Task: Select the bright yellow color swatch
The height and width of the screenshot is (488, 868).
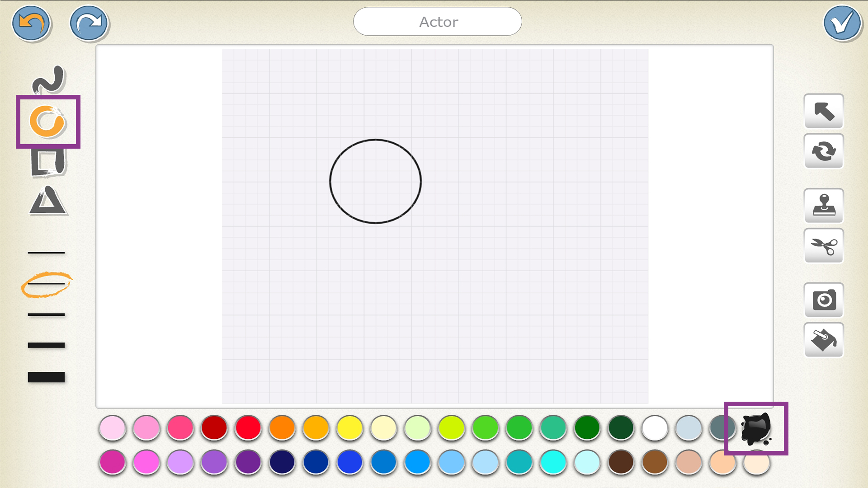Action: click(x=350, y=427)
